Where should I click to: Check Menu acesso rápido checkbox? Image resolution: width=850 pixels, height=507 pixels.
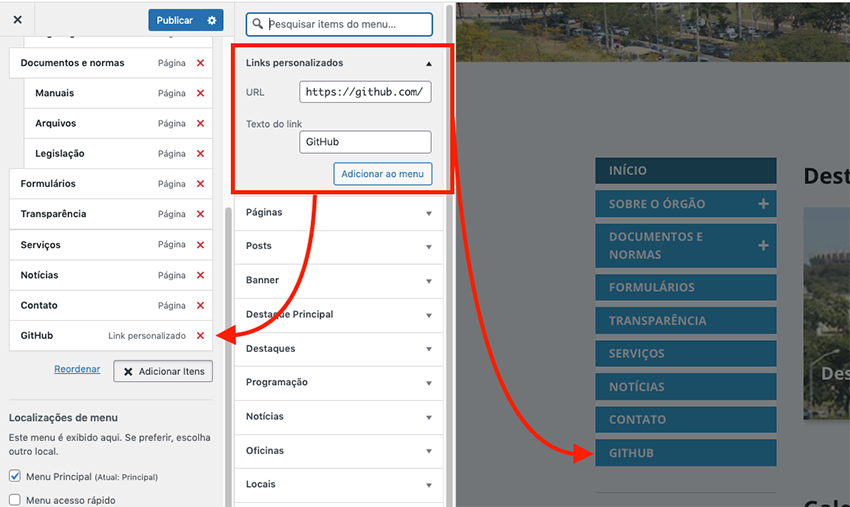pyautogui.click(x=15, y=499)
